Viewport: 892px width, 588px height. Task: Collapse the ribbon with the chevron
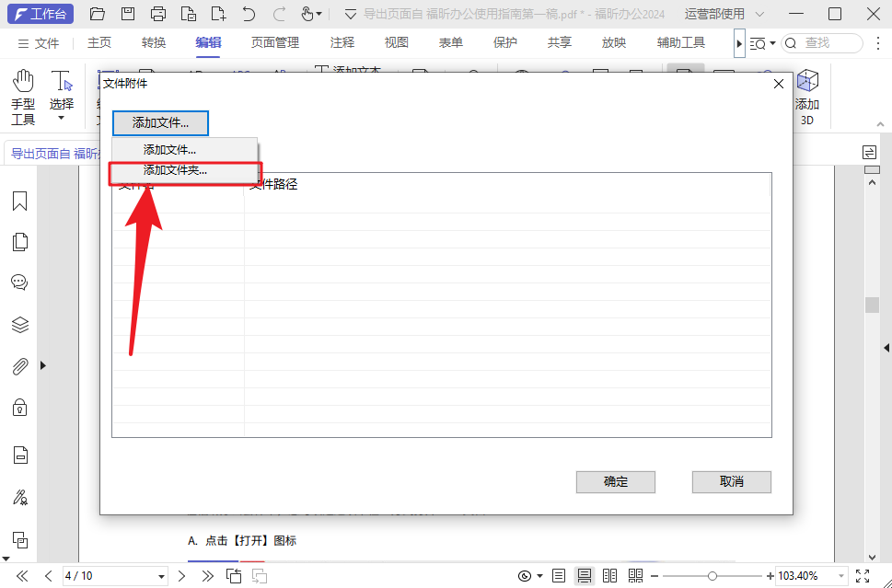pos(880,124)
